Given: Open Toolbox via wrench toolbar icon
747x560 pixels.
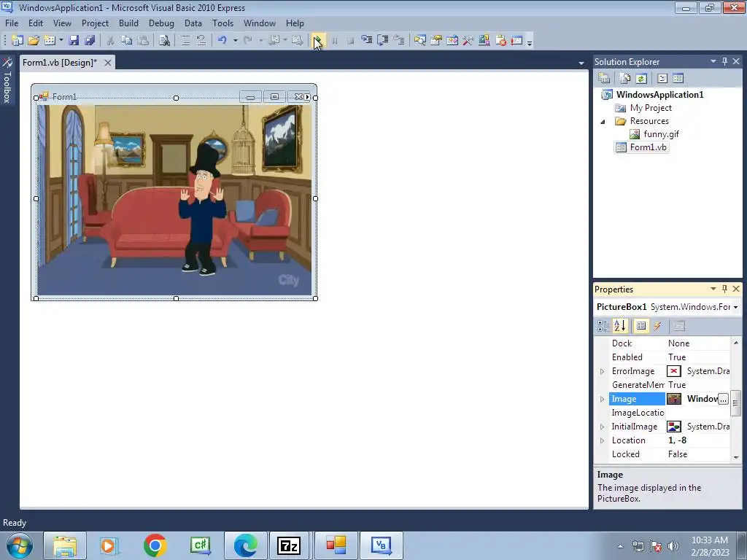Looking at the screenshot, I should coord(468,41).
